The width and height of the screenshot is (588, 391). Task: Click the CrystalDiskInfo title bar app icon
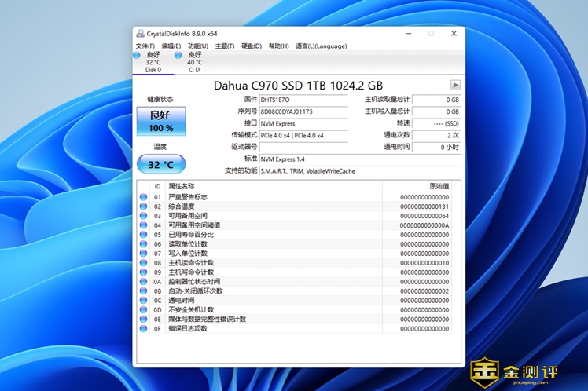tap(140, 34)
